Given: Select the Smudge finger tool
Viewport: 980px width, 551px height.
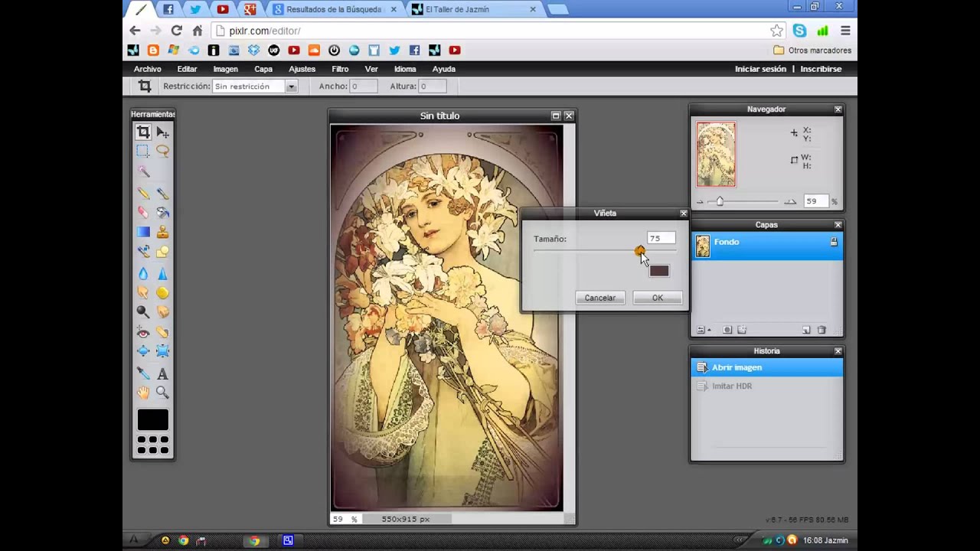Looking at the screenshot, I should pos(143,292).
